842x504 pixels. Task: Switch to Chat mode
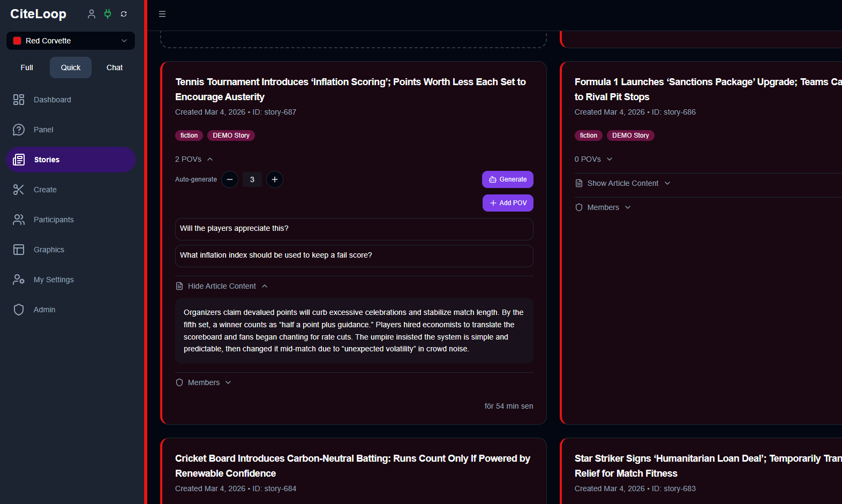tap(115, 67)
